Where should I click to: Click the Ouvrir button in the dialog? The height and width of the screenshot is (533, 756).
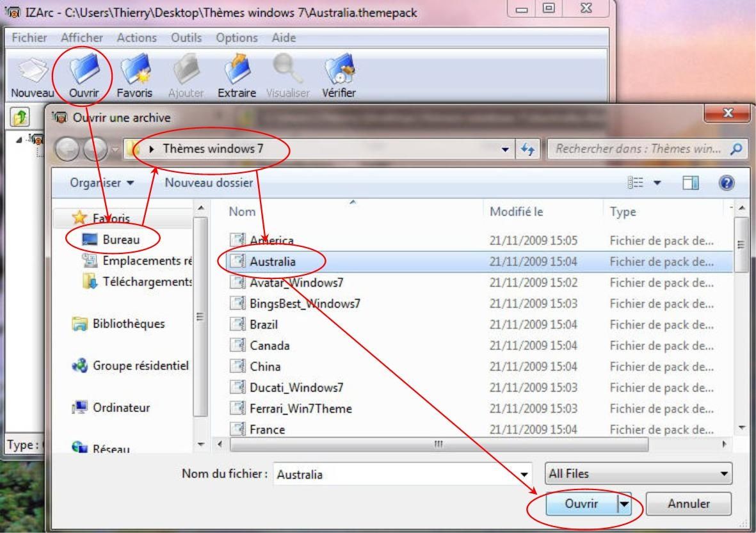click(x=581, y=504)
